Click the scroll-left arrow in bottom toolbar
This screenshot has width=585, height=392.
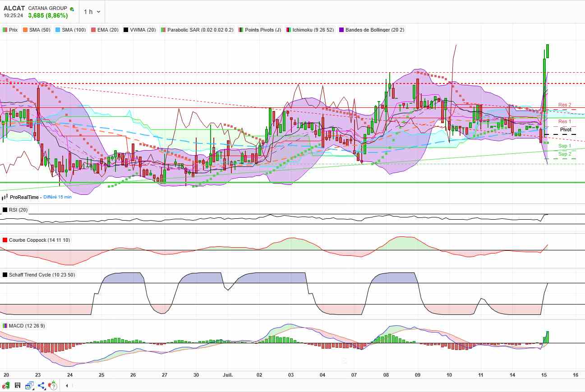tap(67, 385)
